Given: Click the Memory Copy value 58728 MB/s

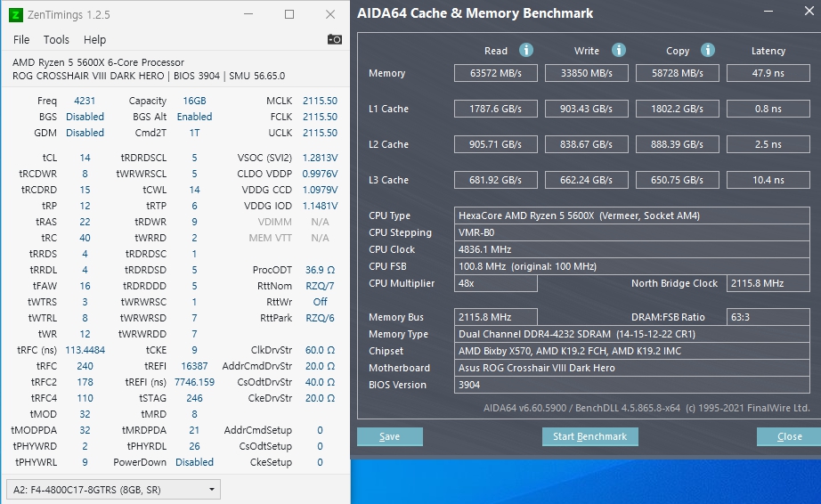Looking at the screenshot, I should point(678,73).
